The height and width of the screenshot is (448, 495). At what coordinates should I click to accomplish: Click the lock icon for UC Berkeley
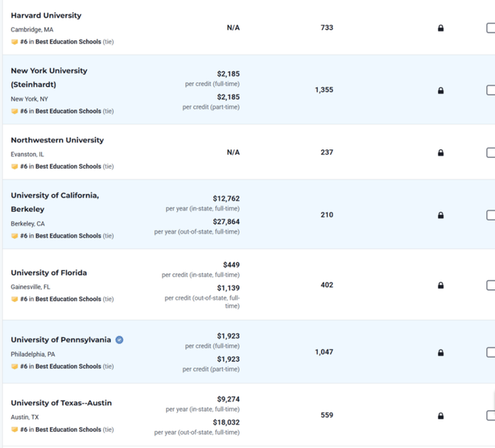[x=441, y=215]
